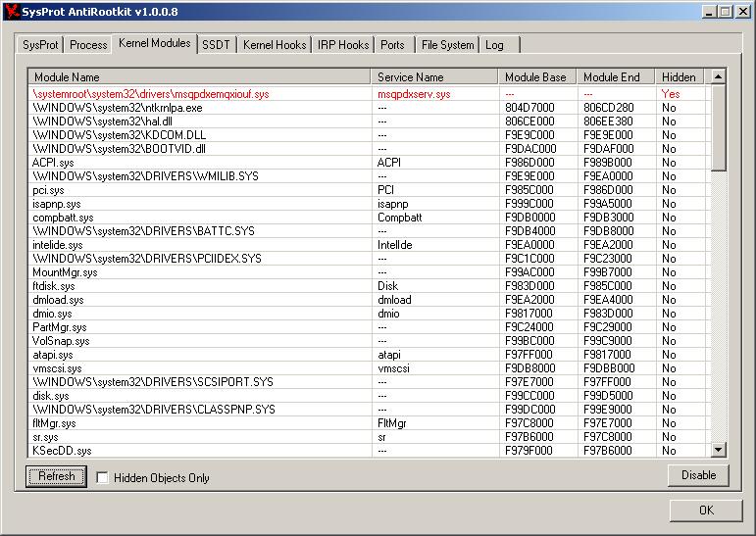
Task: Click the vertical scrollbar thumb
Action: pos(719,127)
